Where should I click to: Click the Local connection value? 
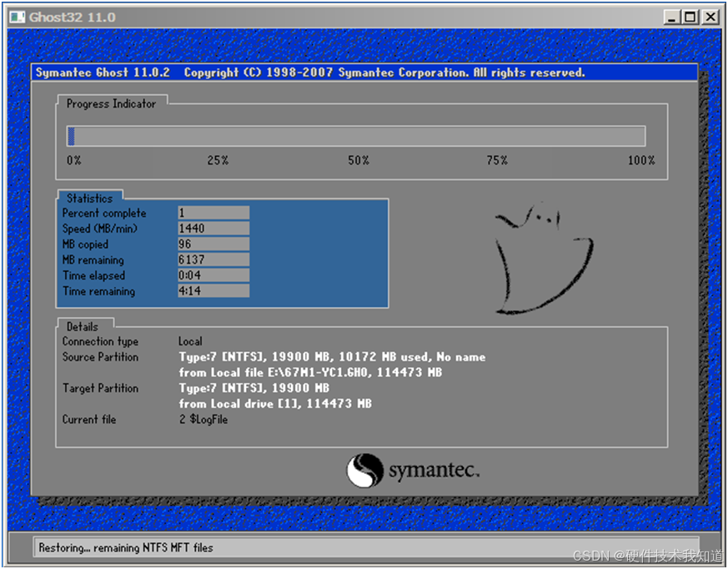190,341
